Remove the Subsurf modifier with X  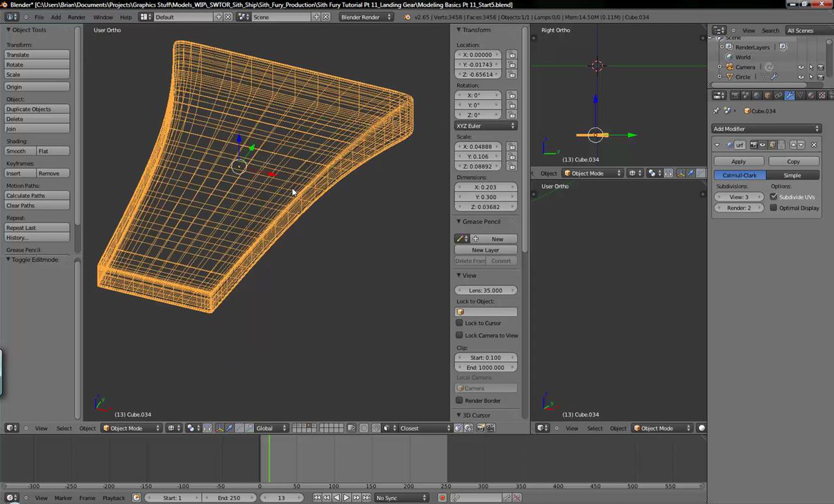[814, 145]
